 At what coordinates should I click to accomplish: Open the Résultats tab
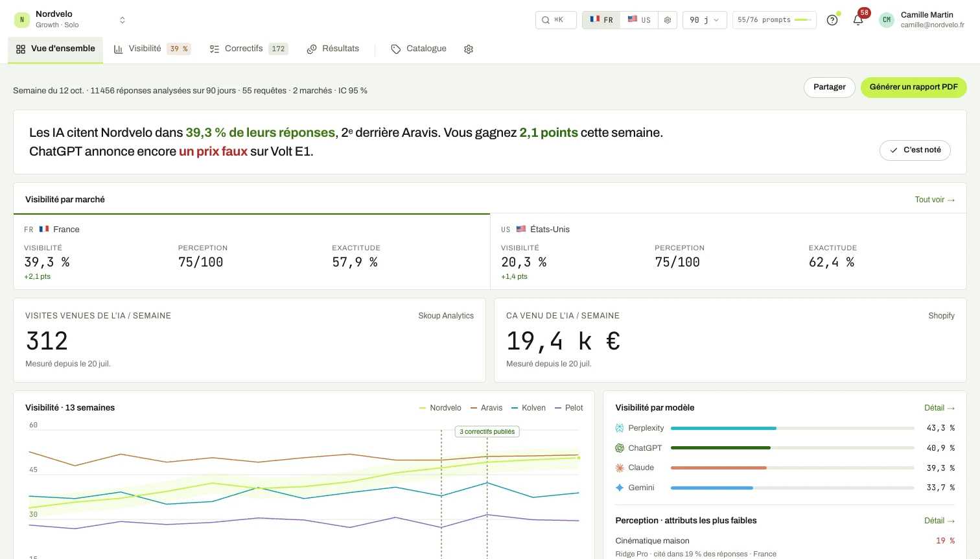click(332, 49)
